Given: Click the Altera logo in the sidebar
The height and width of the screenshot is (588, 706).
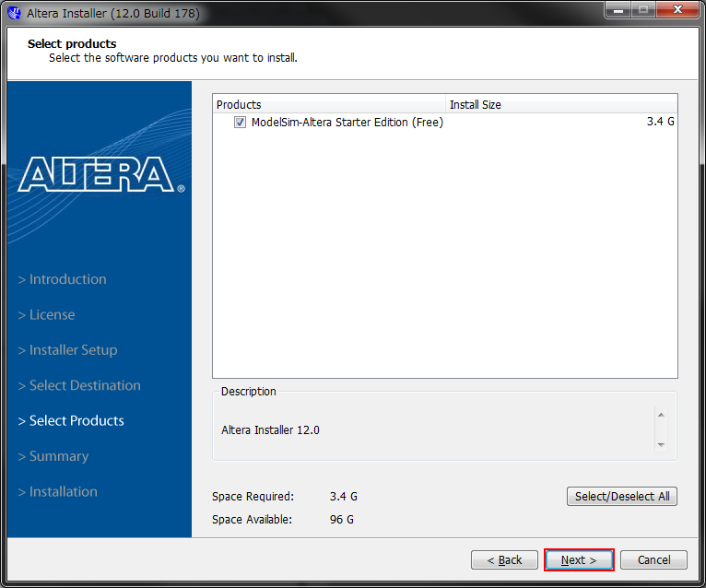Looking at the screenshot, I should tap(101, 174).
